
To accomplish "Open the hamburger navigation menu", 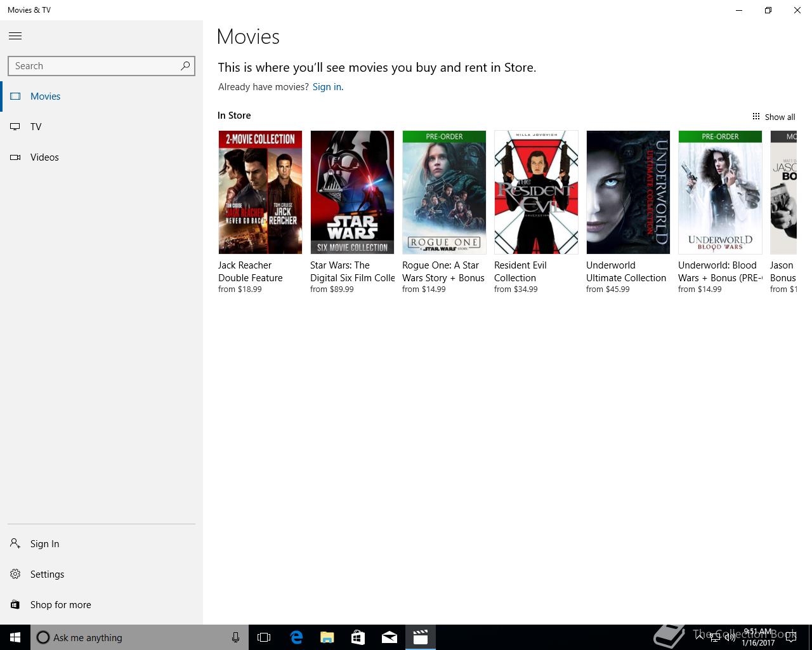I will 15,36.
